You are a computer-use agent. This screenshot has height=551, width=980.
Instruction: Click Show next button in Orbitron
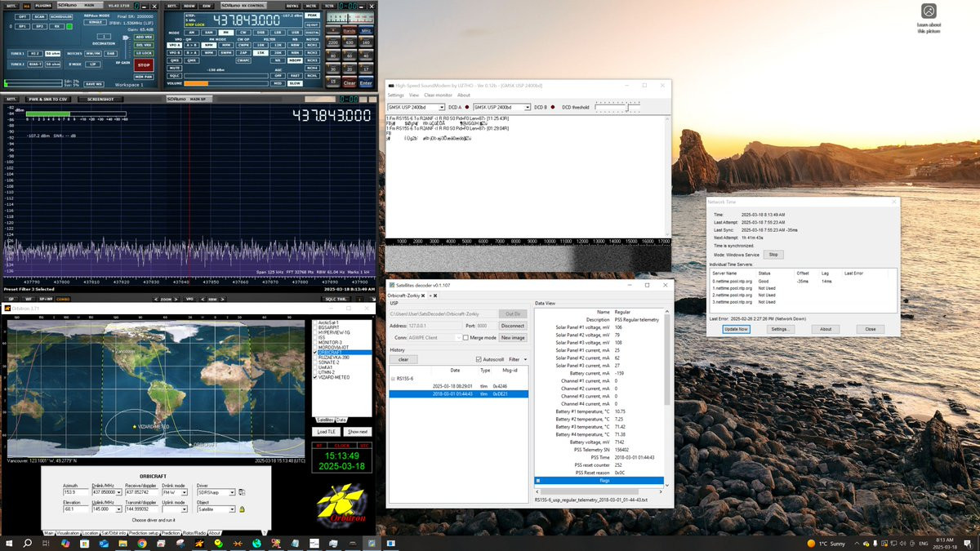click(x=358, y=432)
